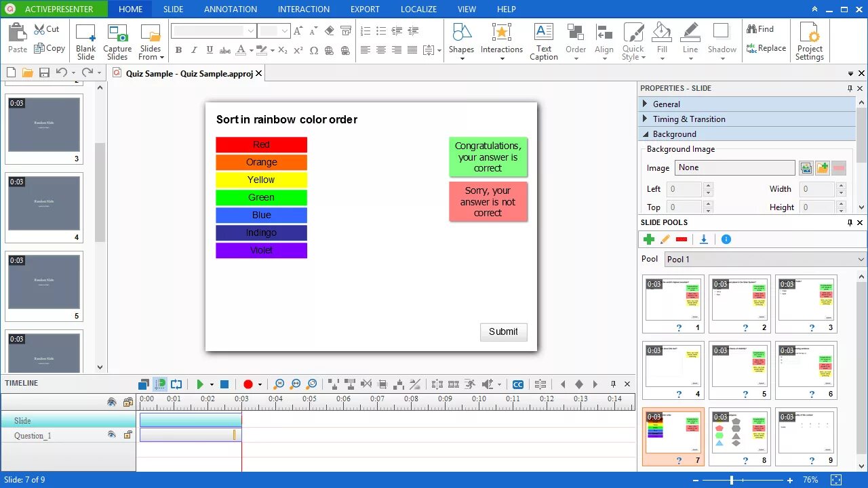Click the Find tool in ribbon
This screenshot has height=488, width=868.
(x=760, y=29)
